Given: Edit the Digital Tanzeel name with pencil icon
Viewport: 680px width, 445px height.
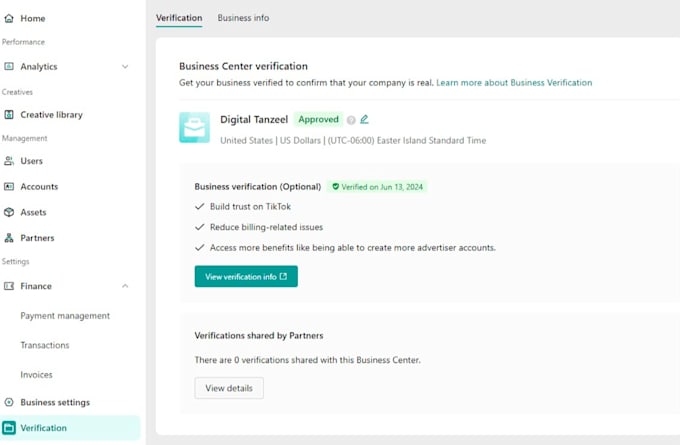Looking at the screenshot, I should pyautogui.click(x=364, y=119).
